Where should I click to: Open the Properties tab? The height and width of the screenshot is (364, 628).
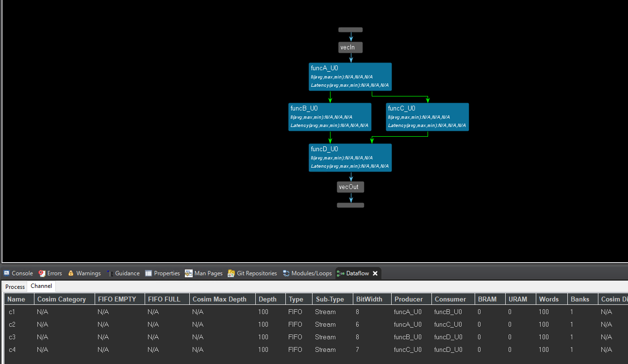pos(163,273)
